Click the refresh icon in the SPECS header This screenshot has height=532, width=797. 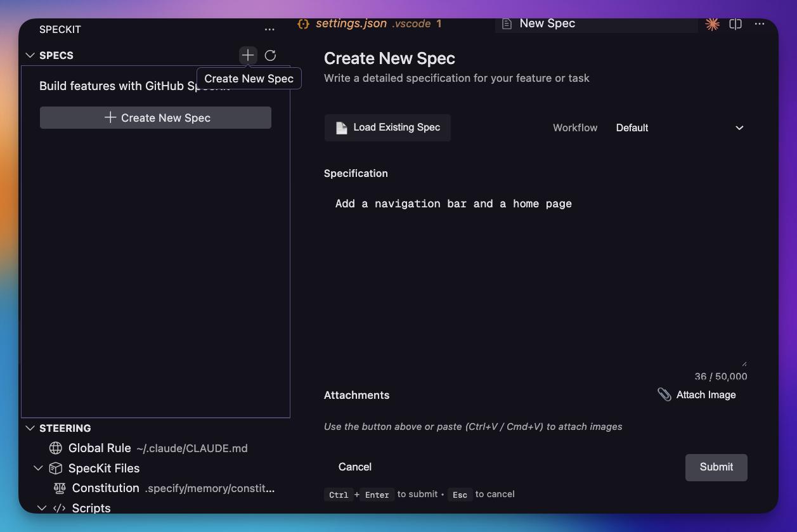(270, 55)
